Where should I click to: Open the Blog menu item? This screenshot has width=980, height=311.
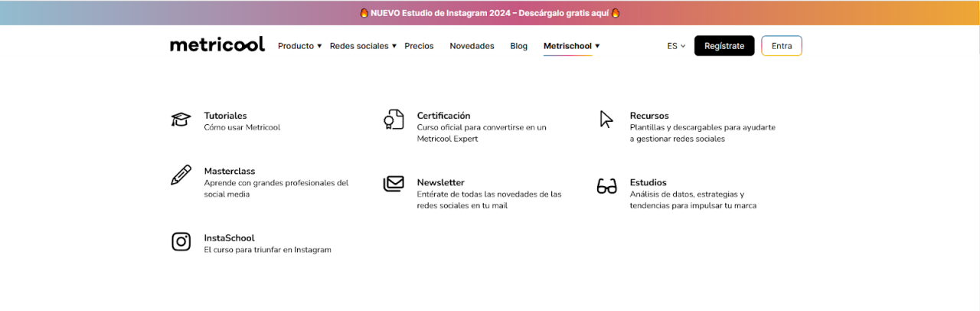coord(518,46)
